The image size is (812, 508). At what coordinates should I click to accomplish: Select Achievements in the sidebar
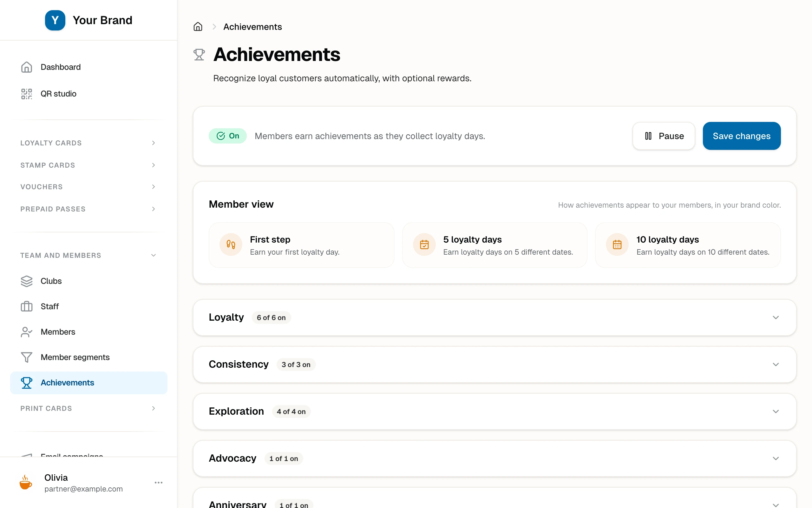88,383
